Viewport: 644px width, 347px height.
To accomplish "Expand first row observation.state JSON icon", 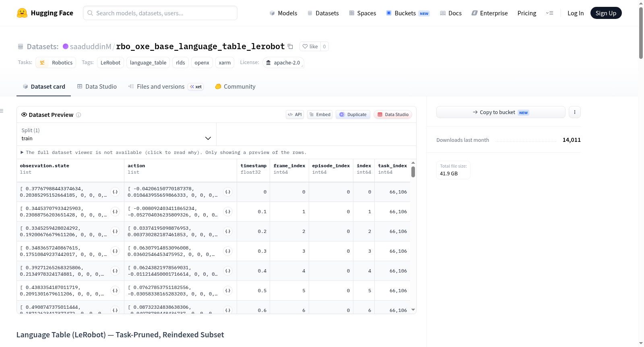I will [x=115, y=192].
